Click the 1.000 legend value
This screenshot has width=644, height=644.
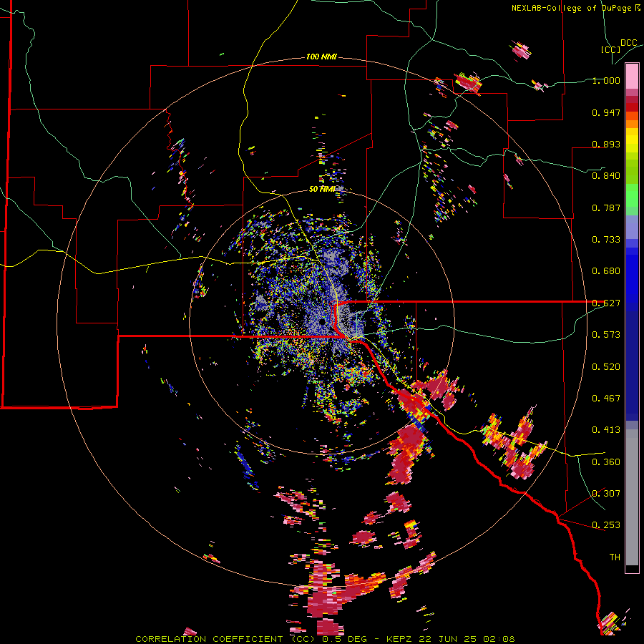coord(606,80)
